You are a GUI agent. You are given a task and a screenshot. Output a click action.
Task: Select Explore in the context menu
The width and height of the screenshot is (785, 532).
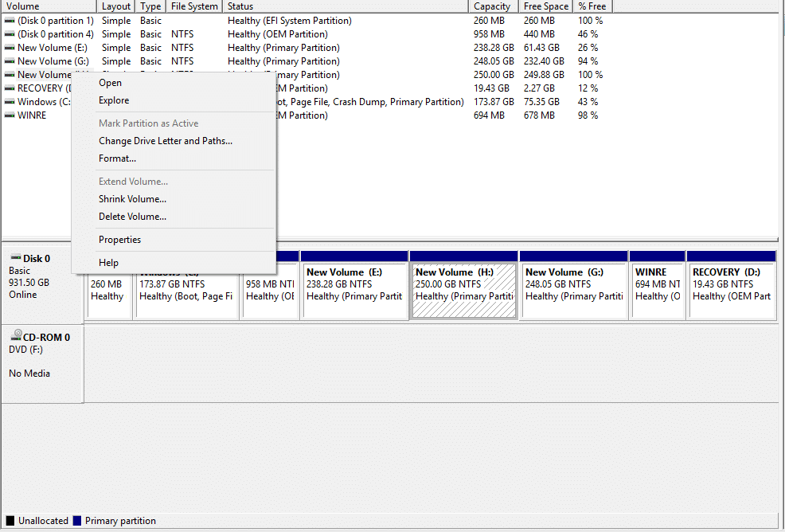(x=114, y=100)
